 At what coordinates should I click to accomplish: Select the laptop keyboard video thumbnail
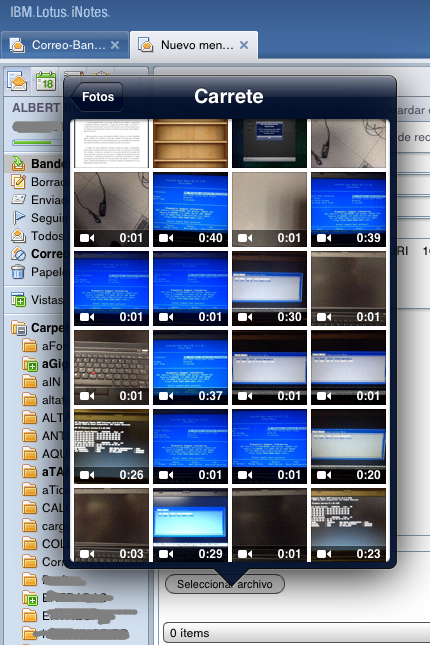(111, 367)
